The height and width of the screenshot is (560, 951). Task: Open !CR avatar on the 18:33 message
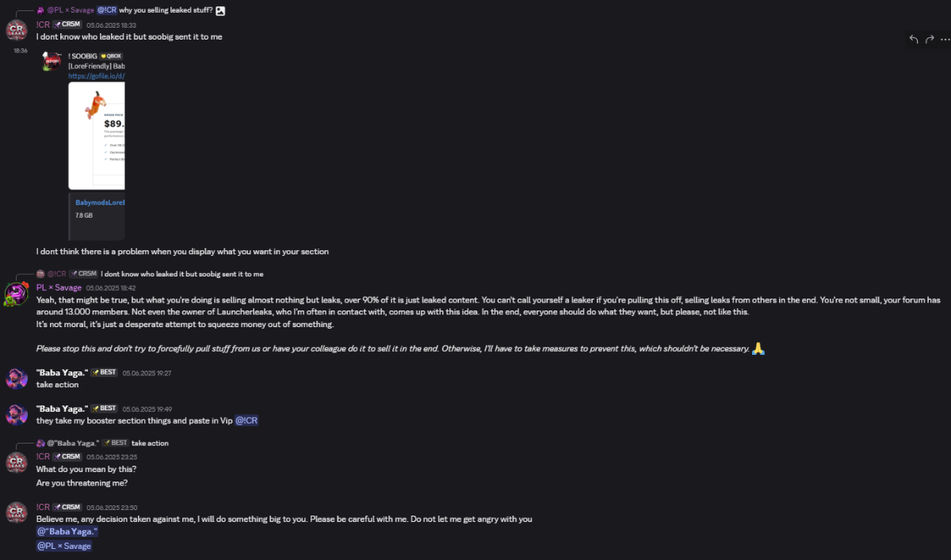17,30
